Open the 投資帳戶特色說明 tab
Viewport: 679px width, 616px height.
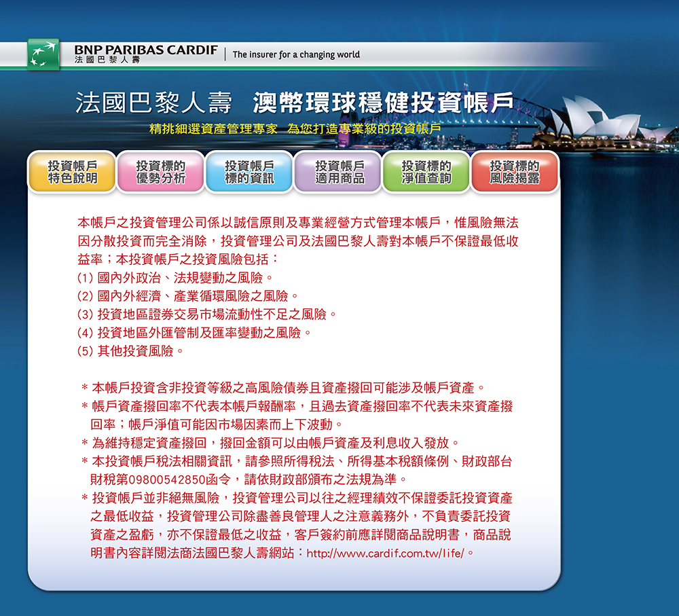point(72,172)
